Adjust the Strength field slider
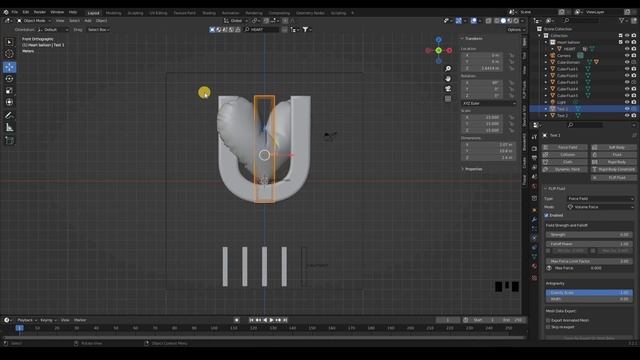Image resolution: width=640 pixels, height=360 pixels. click(x=589, y=235)
